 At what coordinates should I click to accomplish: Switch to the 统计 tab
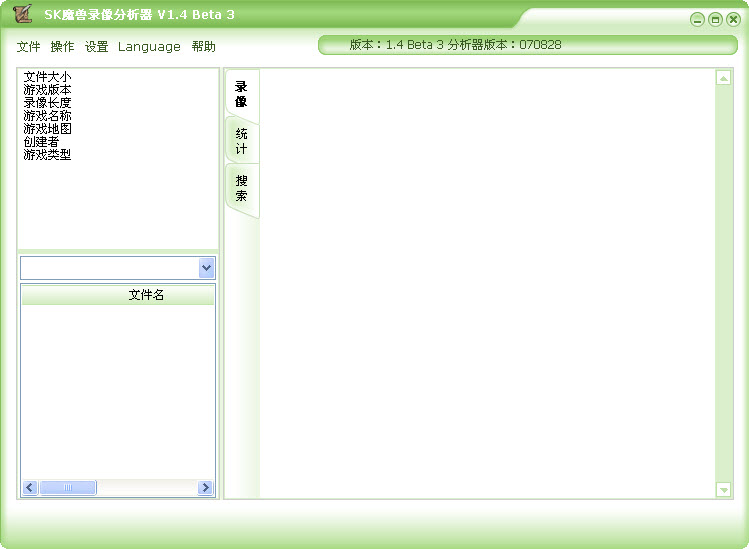[x=242, y=141]
